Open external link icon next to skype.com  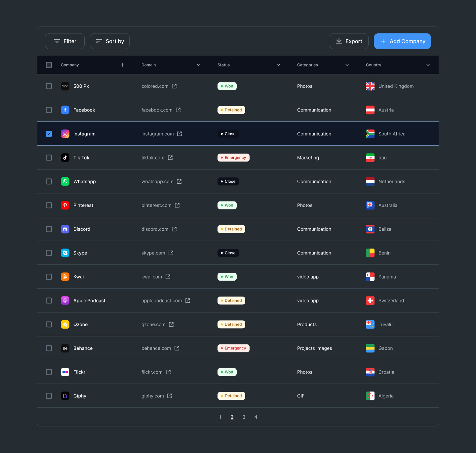pos(171,253)
